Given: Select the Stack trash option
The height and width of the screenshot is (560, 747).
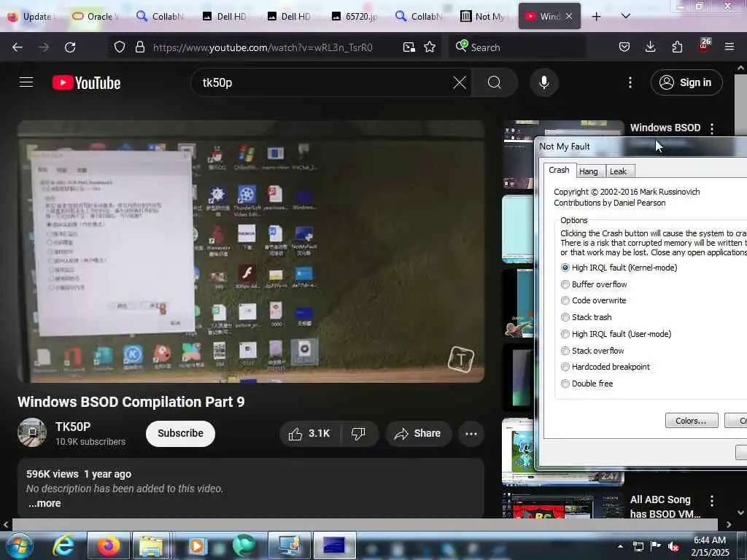Looking at the screenshot, I should 586,317.
